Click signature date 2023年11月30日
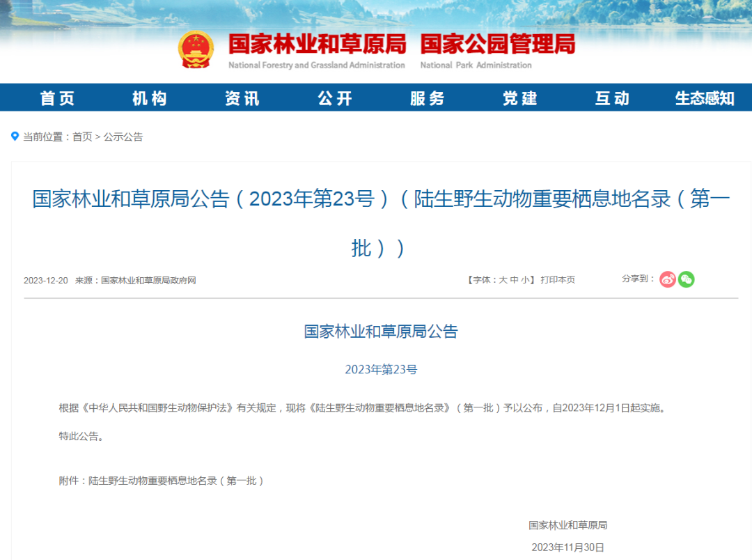Screen dimensions: 752x560 click(568, 547)
